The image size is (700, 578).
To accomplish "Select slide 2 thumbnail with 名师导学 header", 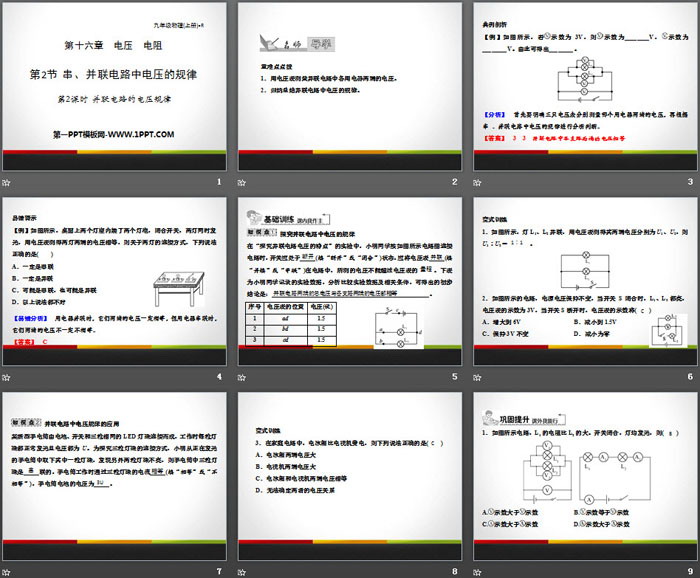I will click(350, 87).
